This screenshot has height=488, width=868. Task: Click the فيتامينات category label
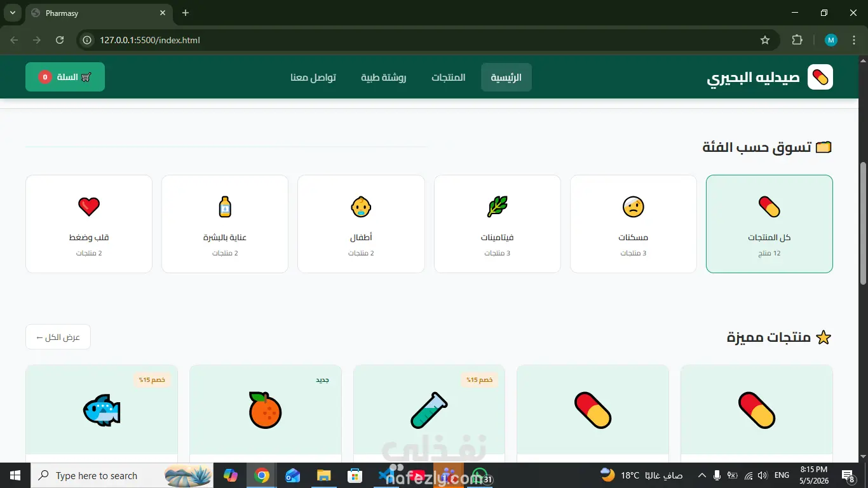[497, 238]
